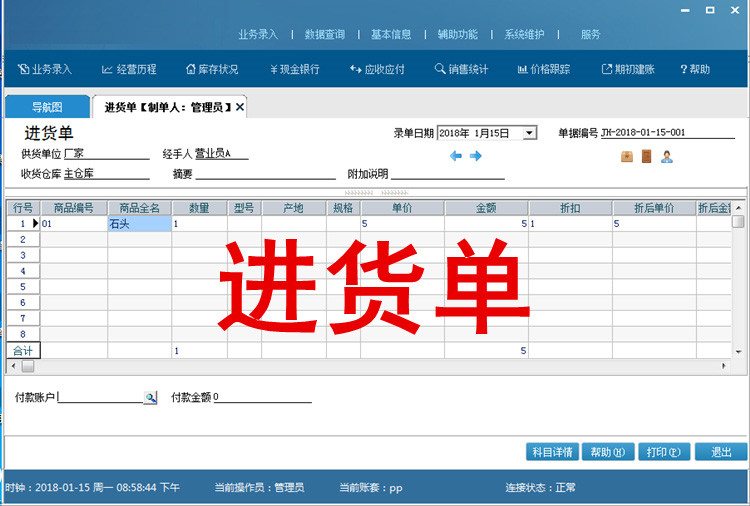Close the 进货单 tab
The width and height of the screenshot is (750, 506).
click(x=240, y=107)
